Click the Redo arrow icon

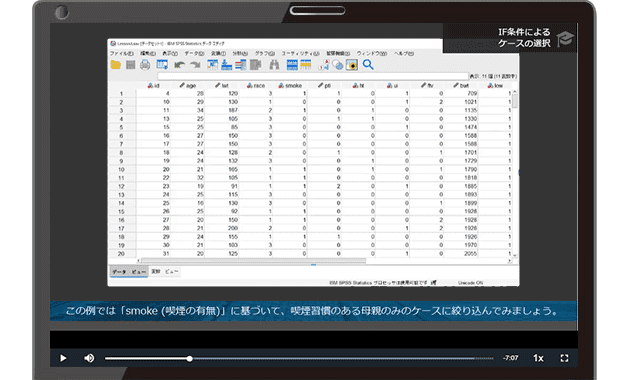point(195,65)
